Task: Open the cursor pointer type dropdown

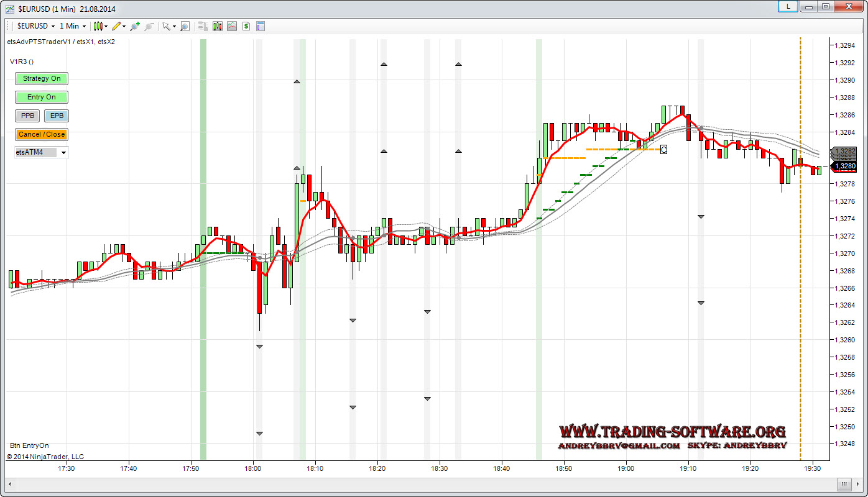Action: coord(174,26)
